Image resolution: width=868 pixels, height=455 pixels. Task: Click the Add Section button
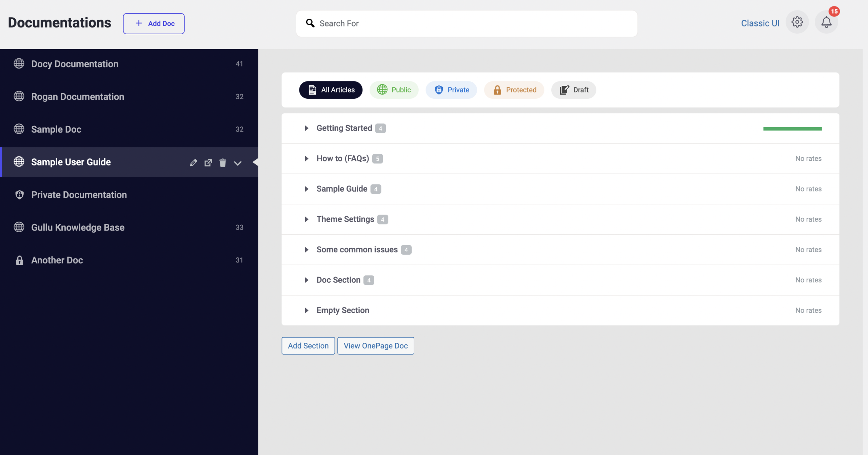308,345
